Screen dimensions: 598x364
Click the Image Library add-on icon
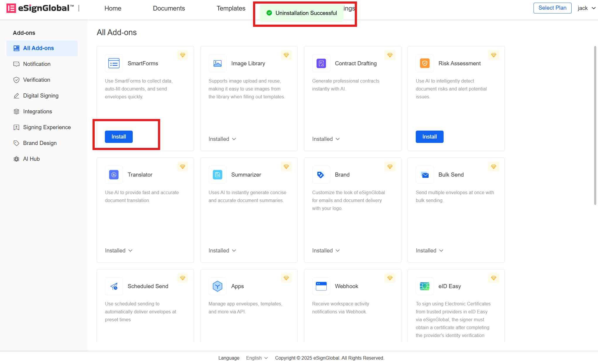click(x=217, y=63)
